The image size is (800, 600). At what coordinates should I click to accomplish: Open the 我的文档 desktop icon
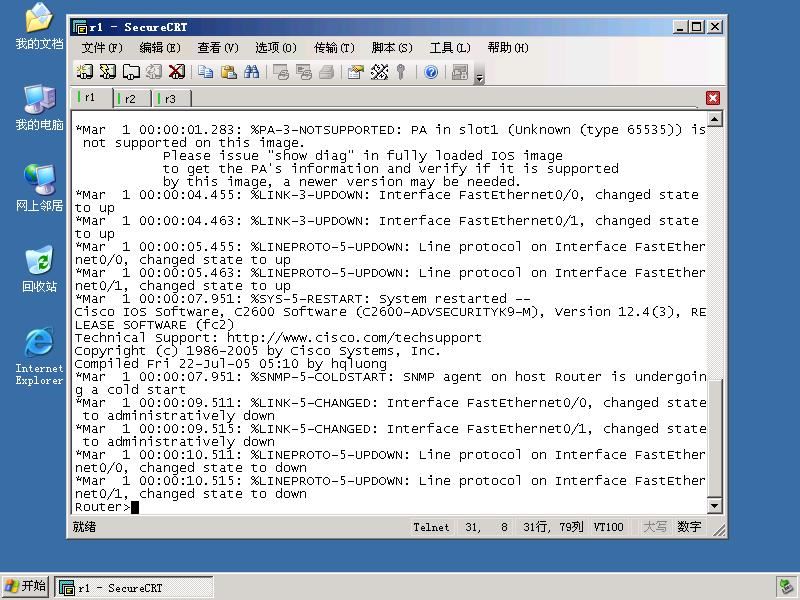(x=39, y=26)
